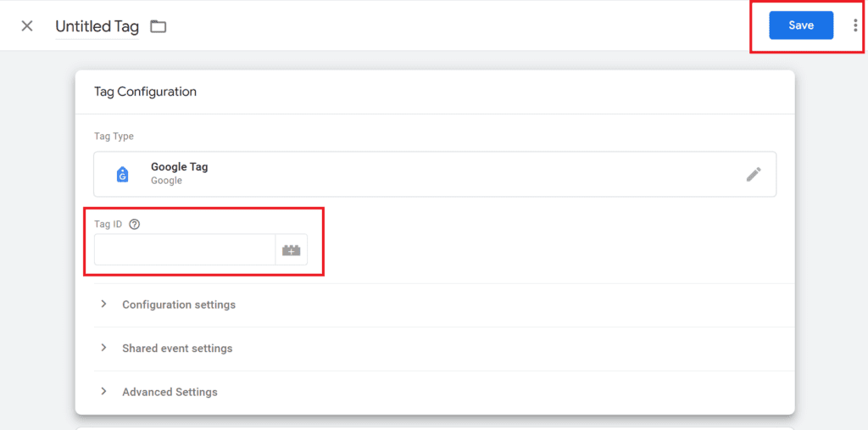This screenshot has height=430, width=868.
Task: Expand Shared event settings using its chevron
Action: pyautogui.click(x=103, y=348)
